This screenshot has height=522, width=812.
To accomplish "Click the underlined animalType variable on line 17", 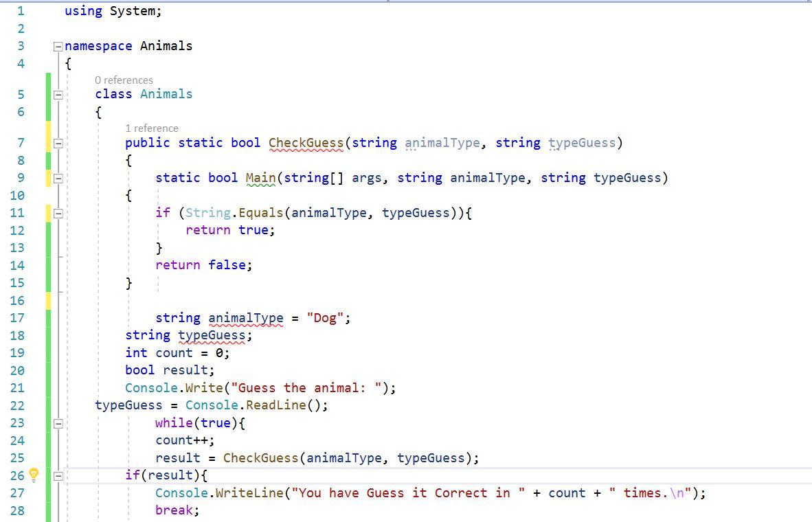I will tap(245, 318).
